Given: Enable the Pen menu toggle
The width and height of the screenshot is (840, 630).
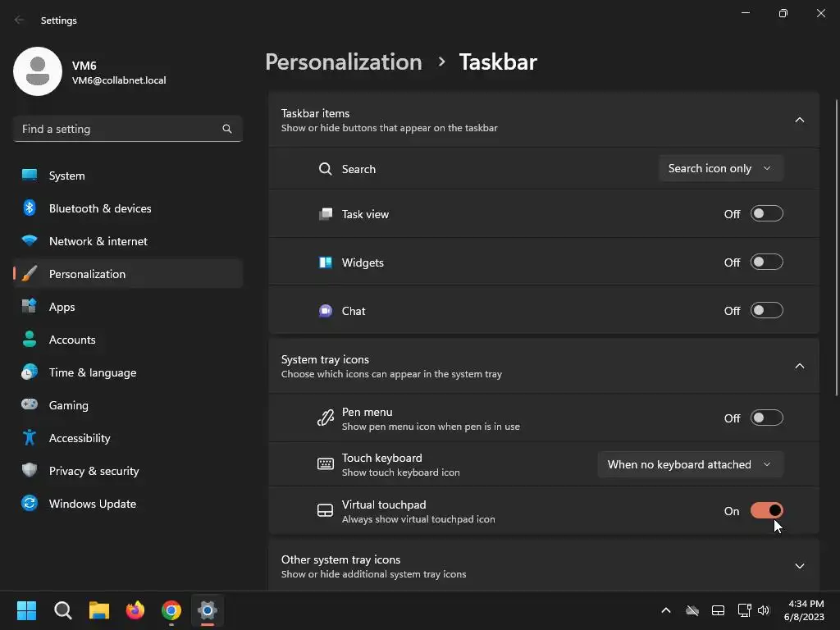Looking at the screenshot, I should (767, 418).
